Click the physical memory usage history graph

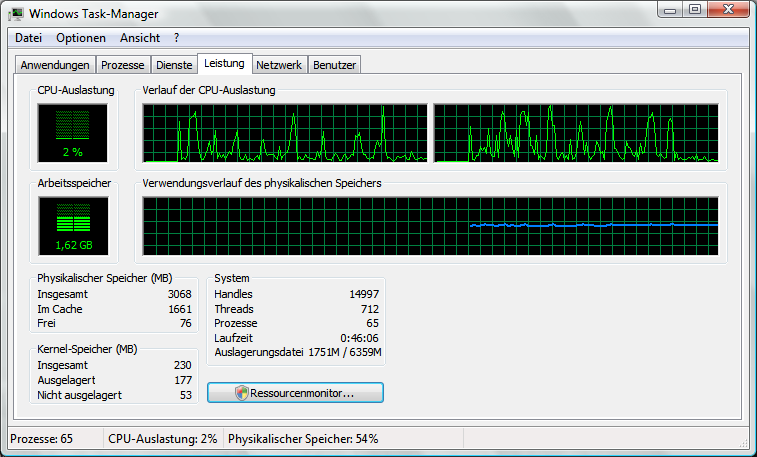(431, 226)
